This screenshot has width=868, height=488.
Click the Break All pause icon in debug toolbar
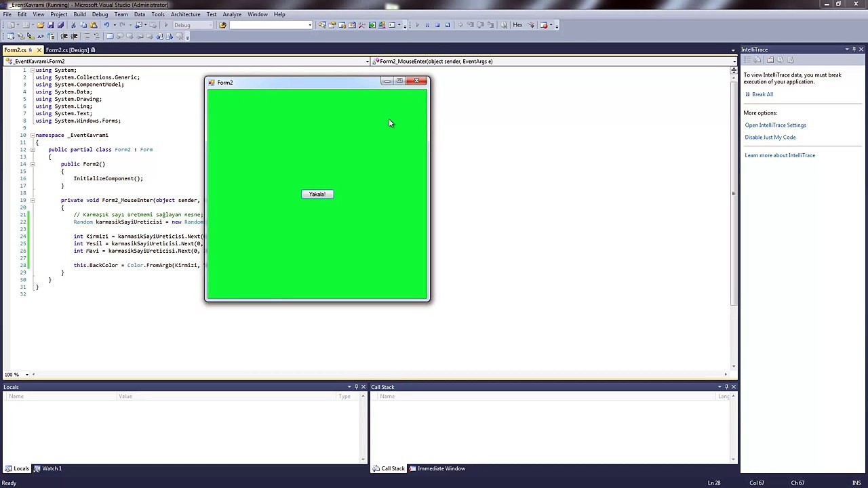[x=427, y=25]
